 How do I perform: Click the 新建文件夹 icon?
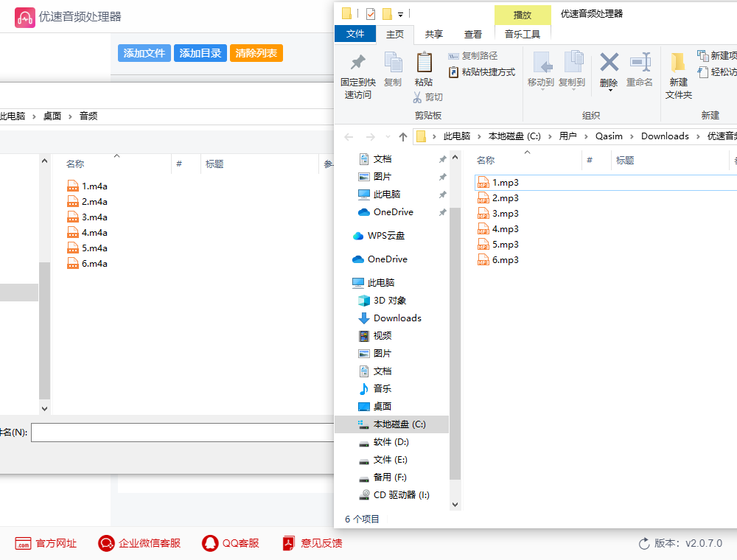coord(678,63)
